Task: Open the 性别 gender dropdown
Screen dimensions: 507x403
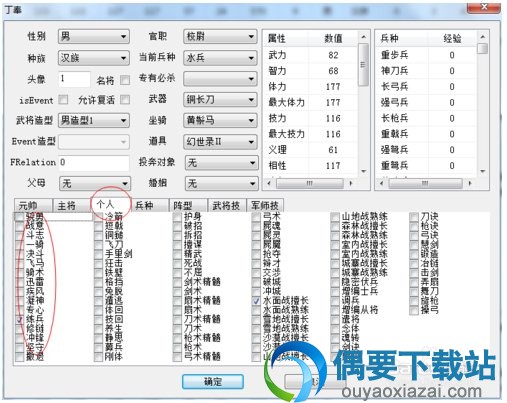Action: [x=94, y=36]
